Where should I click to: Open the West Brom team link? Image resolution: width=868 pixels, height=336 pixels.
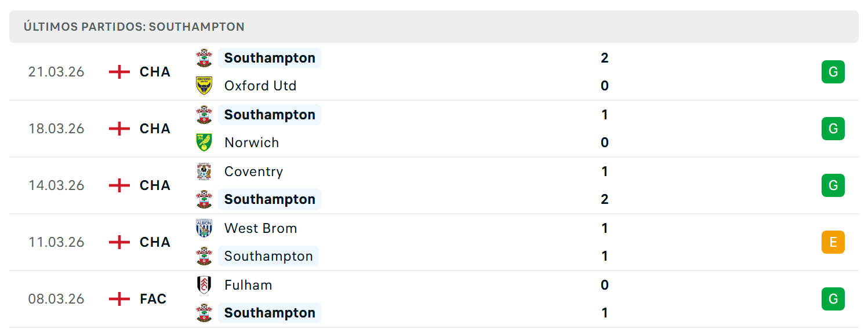click(260, 228)
